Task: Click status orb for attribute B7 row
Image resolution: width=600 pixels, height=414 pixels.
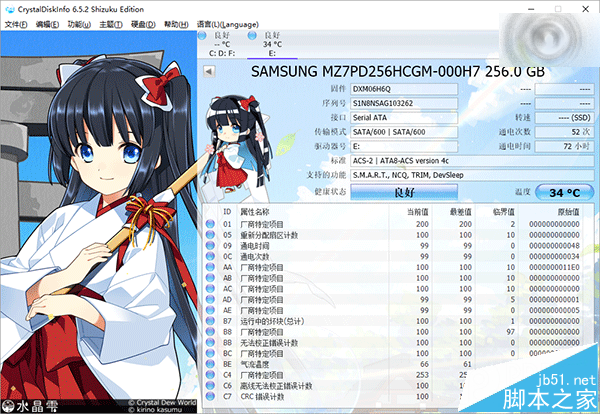Action: tap(210, 321)
